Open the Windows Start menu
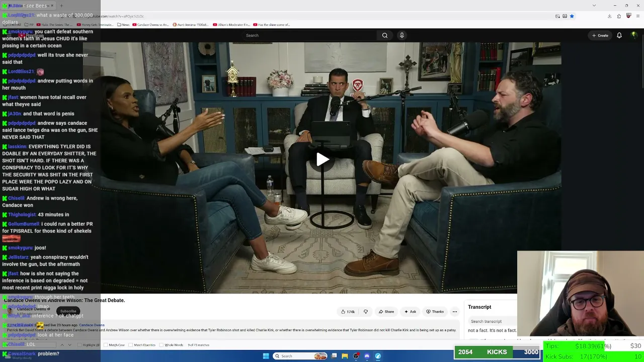This screenshot has height=362, width=644. pyautogui.click(x=266, y=356)
